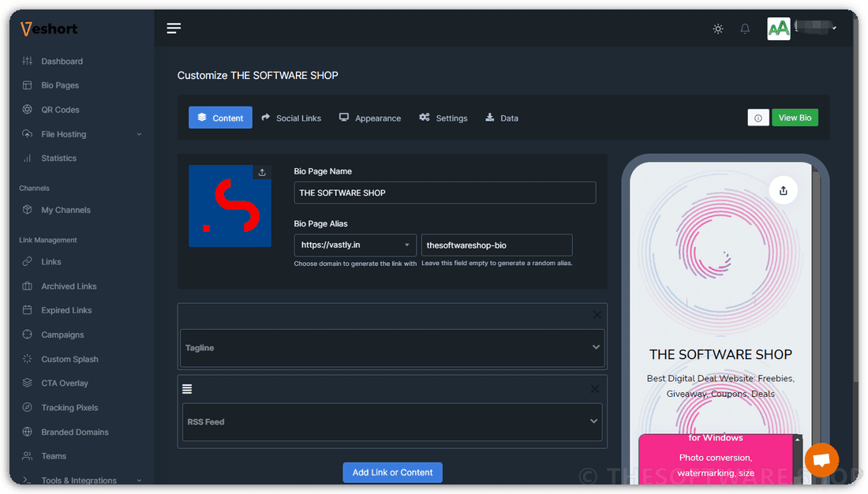
Task: Remove the Tagline block
Action: click(597, 315)
